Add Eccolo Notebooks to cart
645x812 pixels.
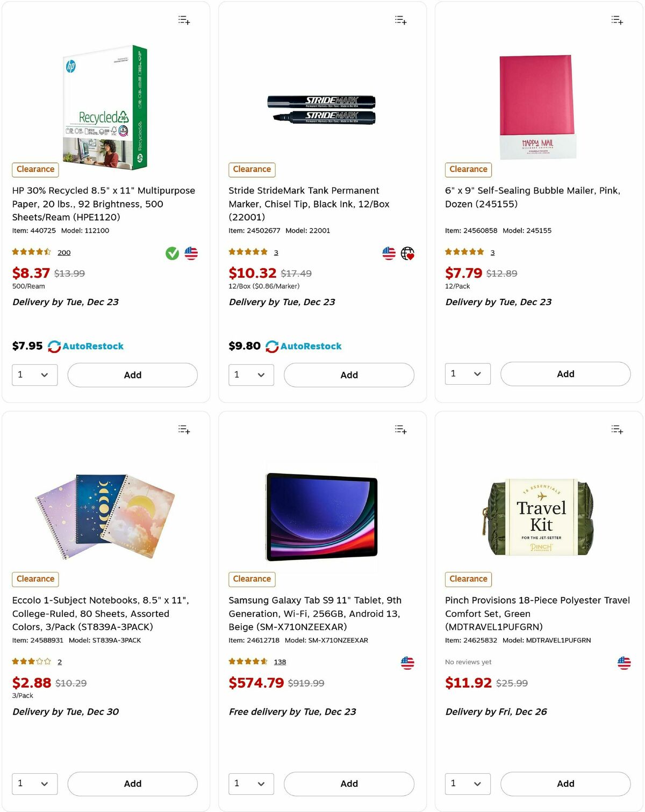pyautogui.click(x=132, y=784)
